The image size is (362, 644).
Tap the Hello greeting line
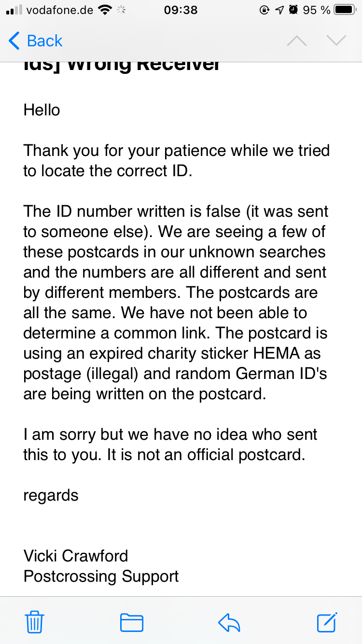pos(42,110)
